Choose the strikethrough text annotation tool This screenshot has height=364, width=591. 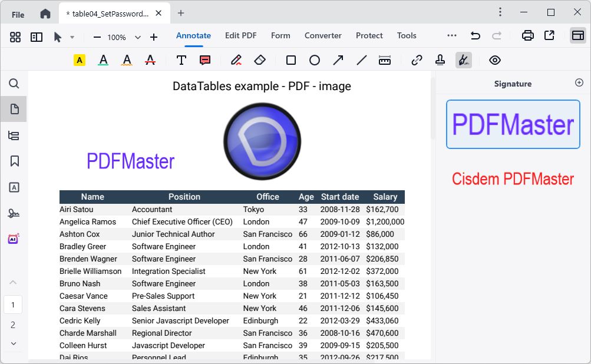(150, 60)
